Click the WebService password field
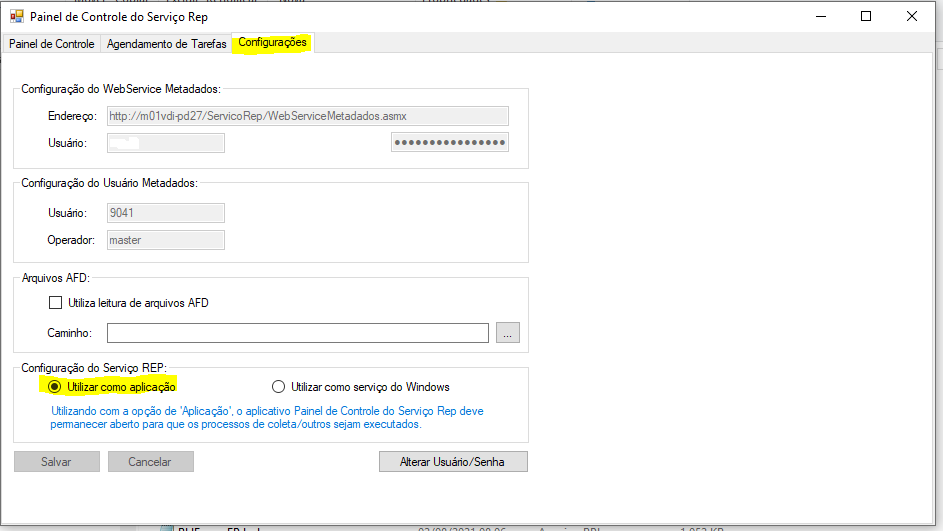This screenshot has height=531, width=943. 449,143
